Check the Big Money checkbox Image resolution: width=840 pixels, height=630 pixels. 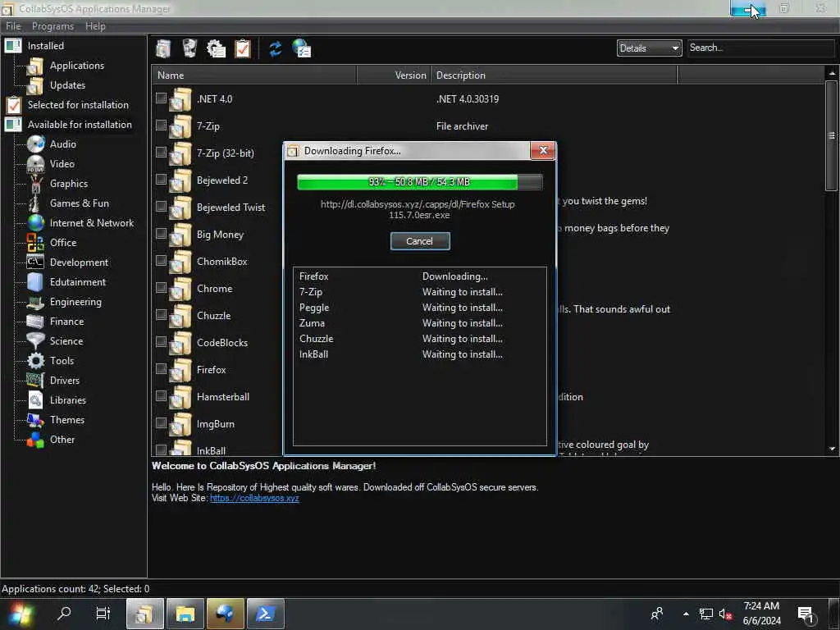point(161,234)
